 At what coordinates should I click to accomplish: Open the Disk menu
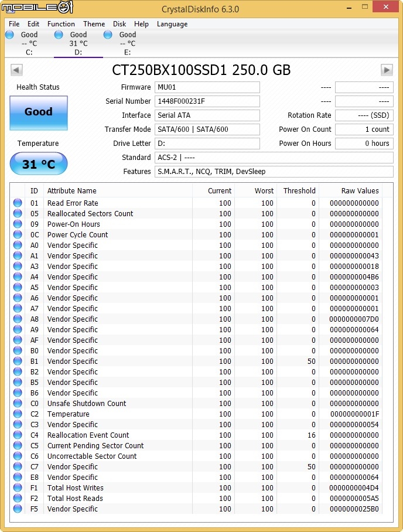pyautogui.click(x=119, y=24)
